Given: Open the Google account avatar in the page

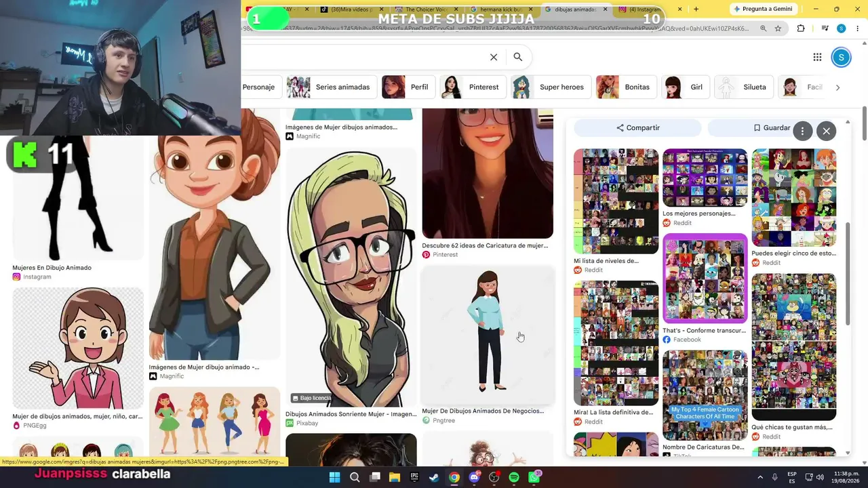Looking at the screenshot, I should click(x=841, y=58).
